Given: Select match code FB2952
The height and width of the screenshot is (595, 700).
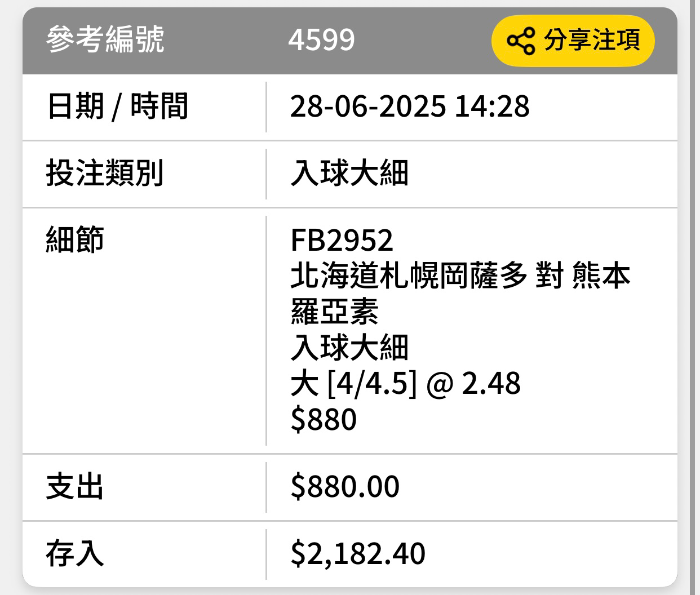Looking at the screenshot, I should 342,240.
